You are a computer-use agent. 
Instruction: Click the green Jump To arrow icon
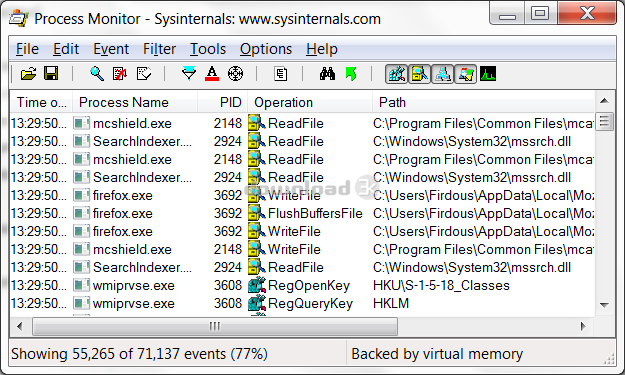coord(351,74)
